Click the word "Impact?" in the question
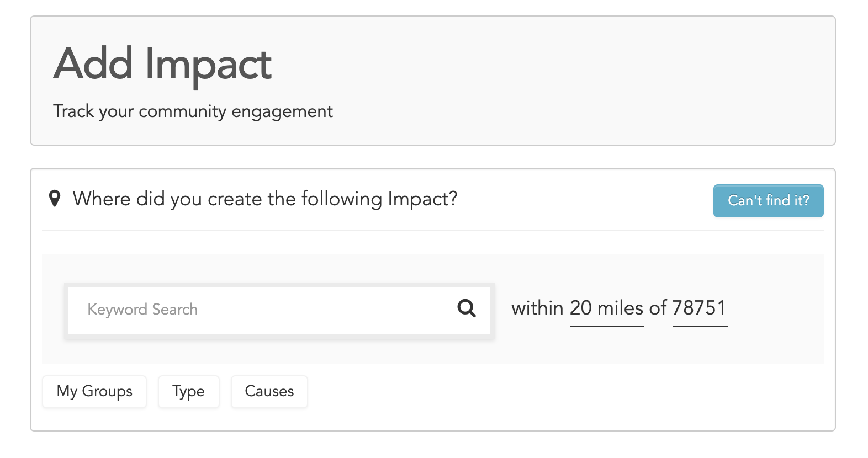This screenshot has height=458, width=868. click(422, 199)
